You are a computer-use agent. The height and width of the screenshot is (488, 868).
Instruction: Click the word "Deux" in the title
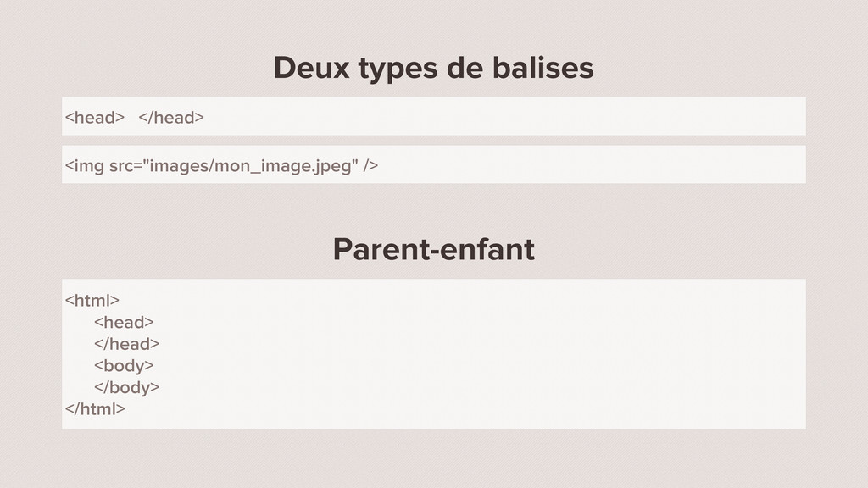312,68
